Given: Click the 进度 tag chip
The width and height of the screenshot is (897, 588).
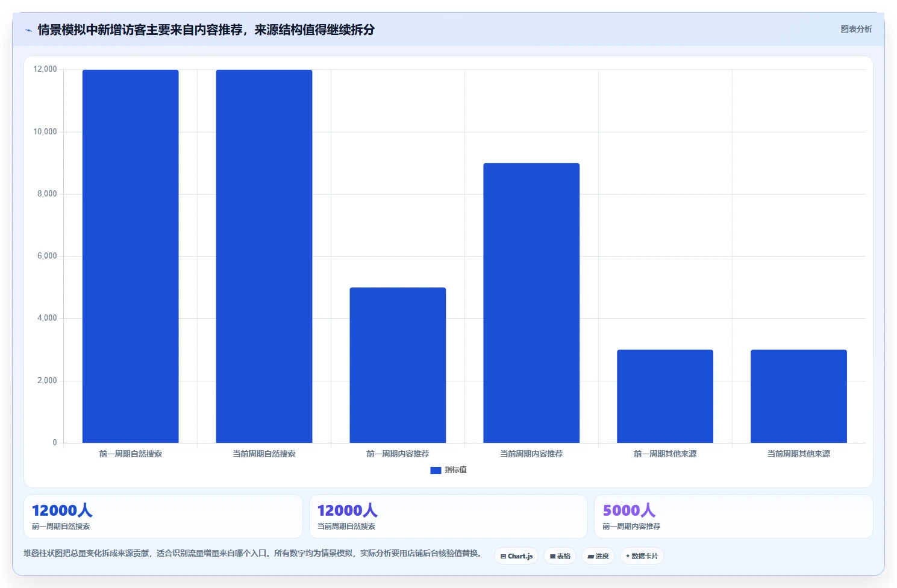Looking at the screenshot, I should (x=598, y=556).
